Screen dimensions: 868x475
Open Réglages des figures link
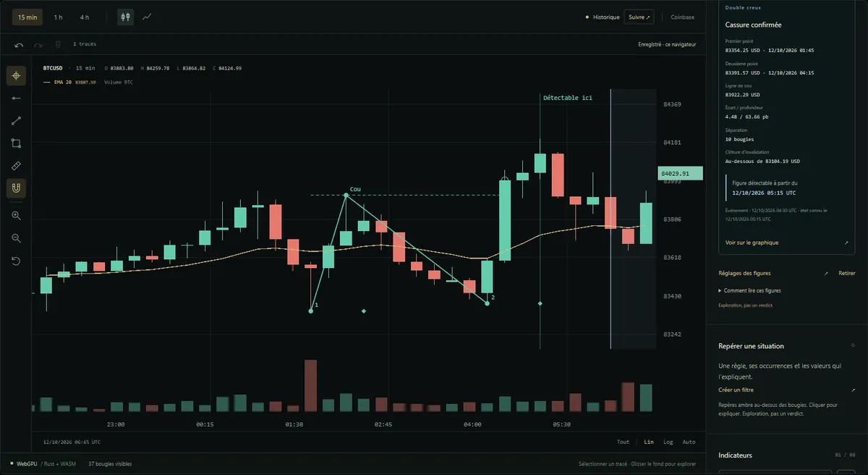coord(744,273)
